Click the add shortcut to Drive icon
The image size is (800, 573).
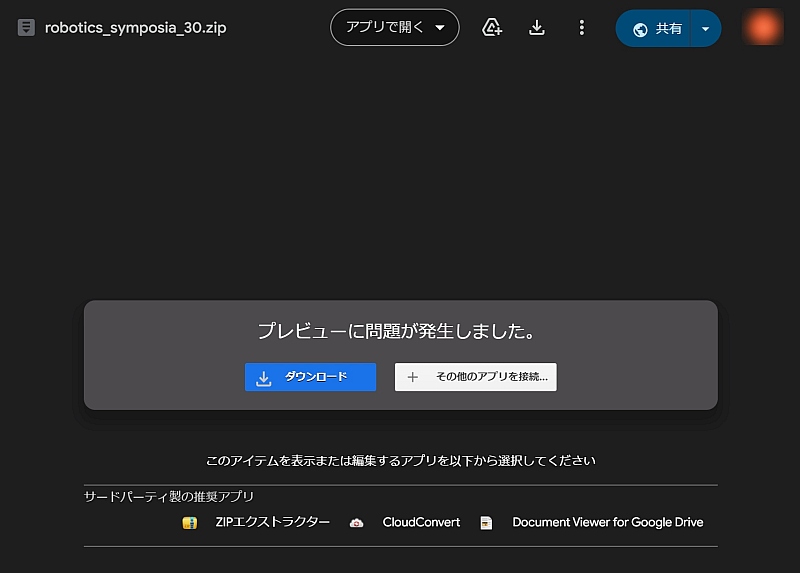click(x=492, y=28)
